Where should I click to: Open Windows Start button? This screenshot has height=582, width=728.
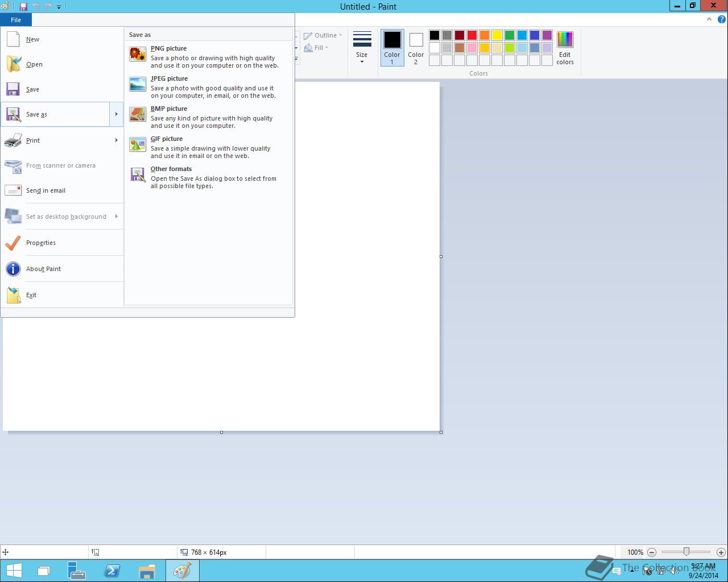coord(14,571)
